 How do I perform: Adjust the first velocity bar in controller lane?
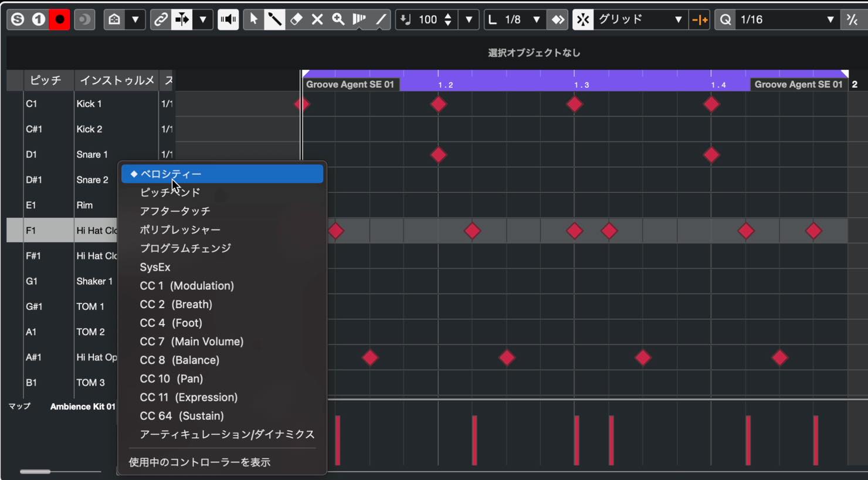pyautogui.click(x=338, y=440)
